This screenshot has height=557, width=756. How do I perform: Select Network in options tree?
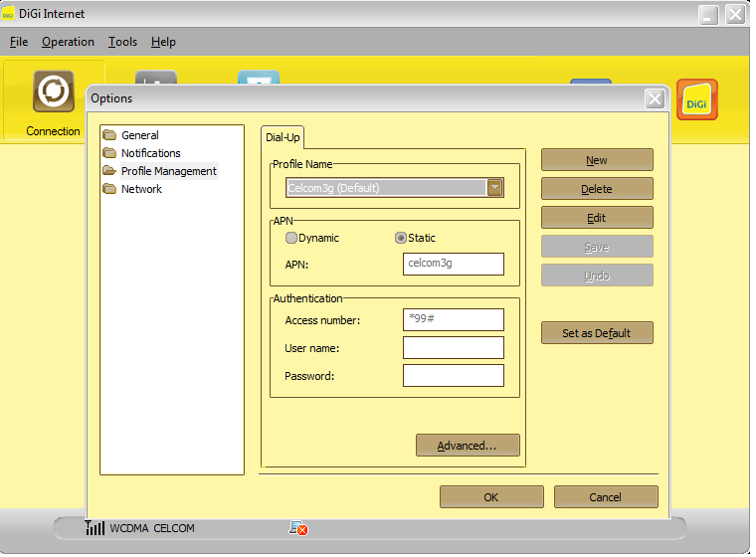pyautogui.click(x=141, y=189)
